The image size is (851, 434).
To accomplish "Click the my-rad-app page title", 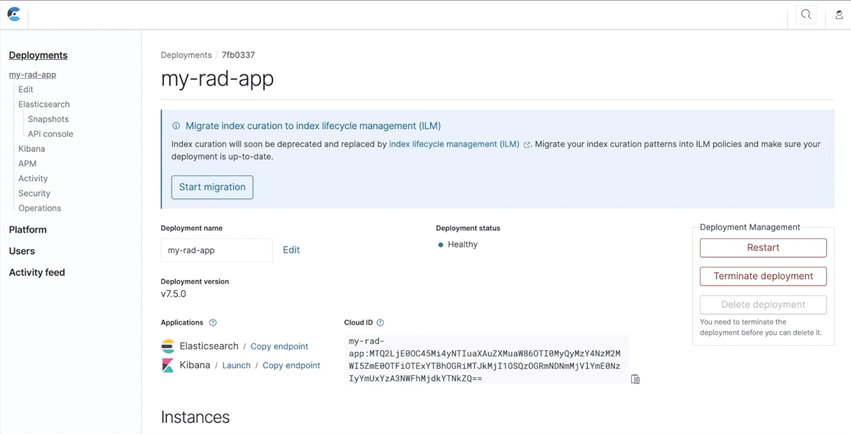I will pos(217,79).
